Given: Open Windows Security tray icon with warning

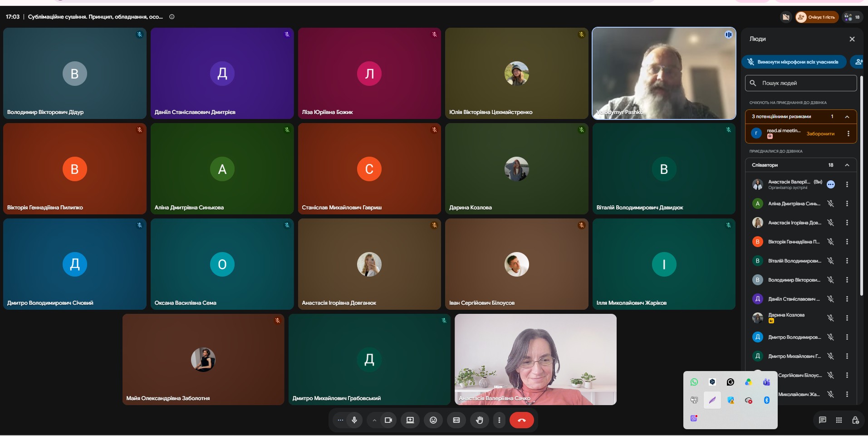Looking at the screenshot, I should click(x=731, y=400).
